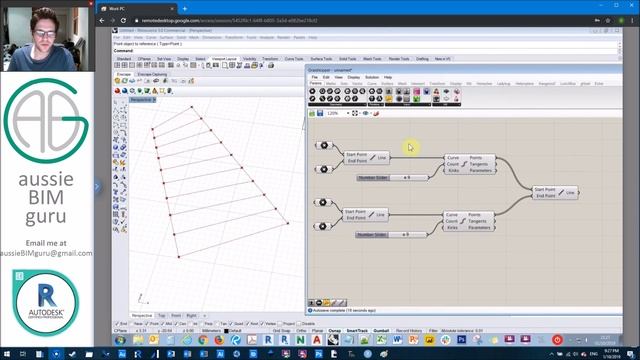Click Grasshopper zoom extents icon

coord(355,113)
